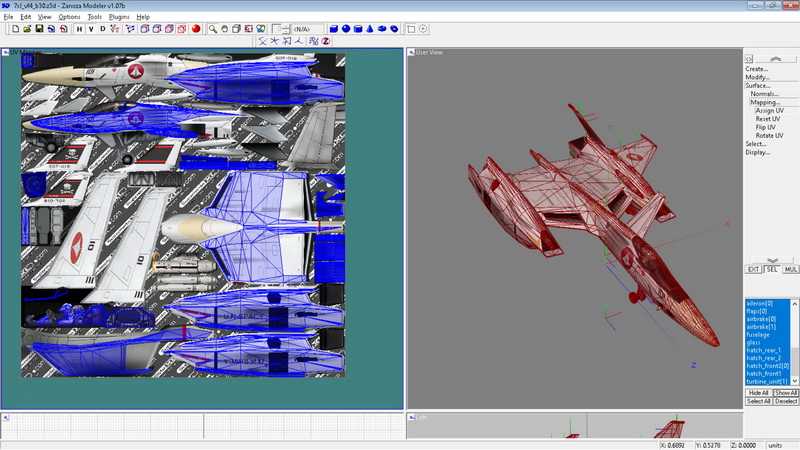The image size is (800, 450).
Task: Click the Hide All button
Action: pyautogui.click(x=758, y=393)
